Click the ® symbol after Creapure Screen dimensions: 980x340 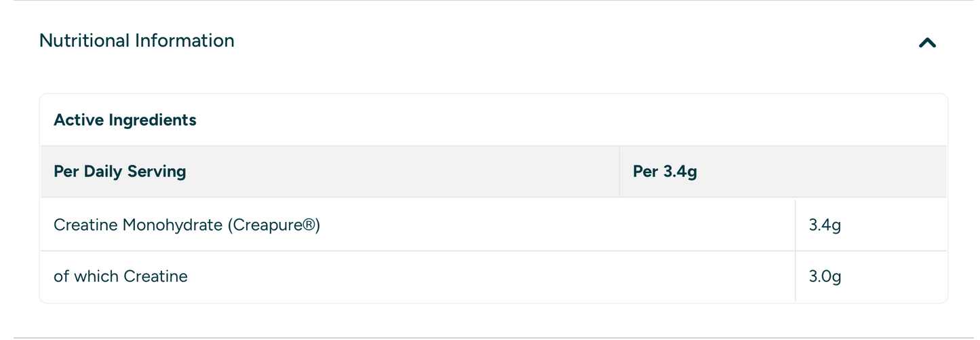point(308,225)
